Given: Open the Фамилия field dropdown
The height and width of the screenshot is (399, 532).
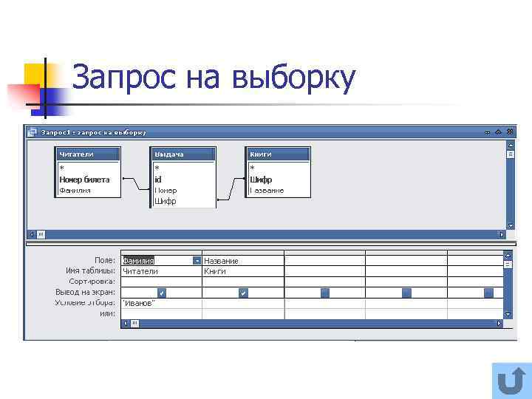Looking at the screenshot, I should [x=197, y=261].
